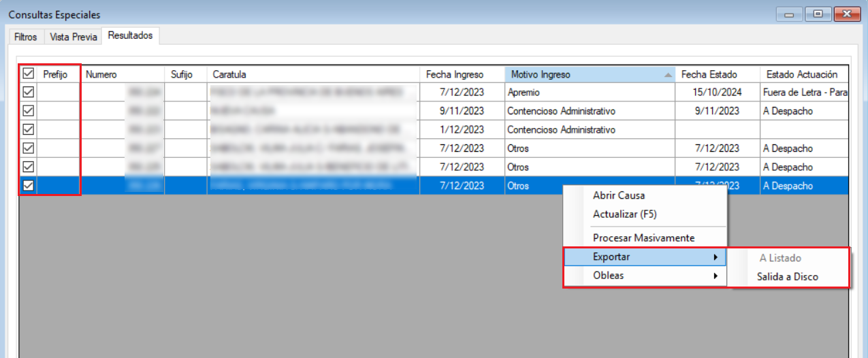Uncheck the checkbox in the highlighted blue row
Image resolution: width=868 pixels, height=358 pixels.
(x=29, y=186)
